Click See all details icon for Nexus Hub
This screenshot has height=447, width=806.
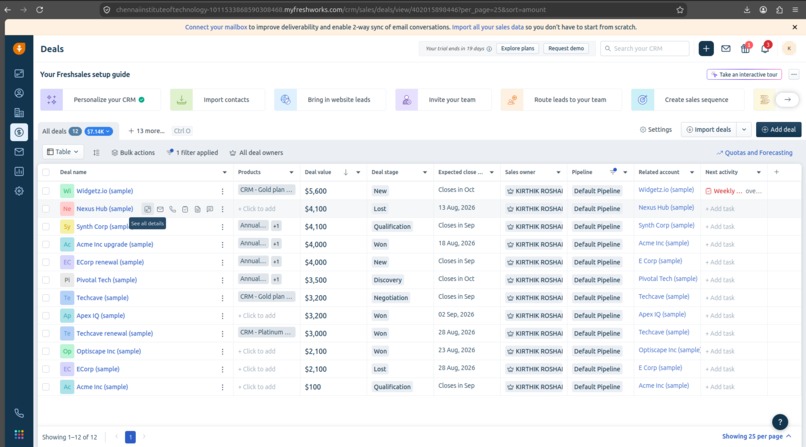coord(148,209)
